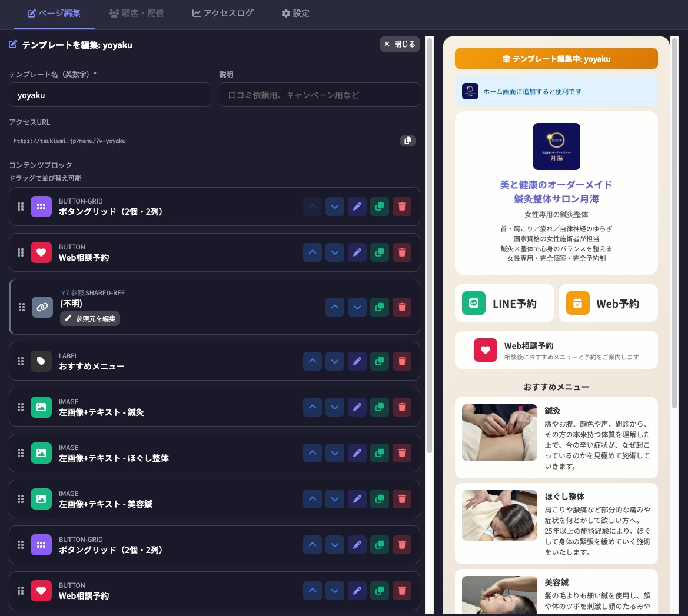Move the first Web相談予約 button block up

(313, 252)
